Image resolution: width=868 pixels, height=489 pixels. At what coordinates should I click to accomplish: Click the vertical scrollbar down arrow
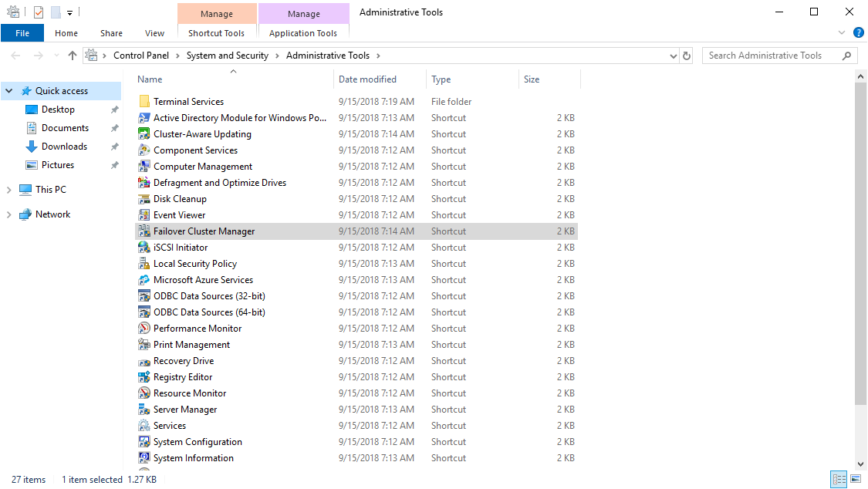pos(860,464)
